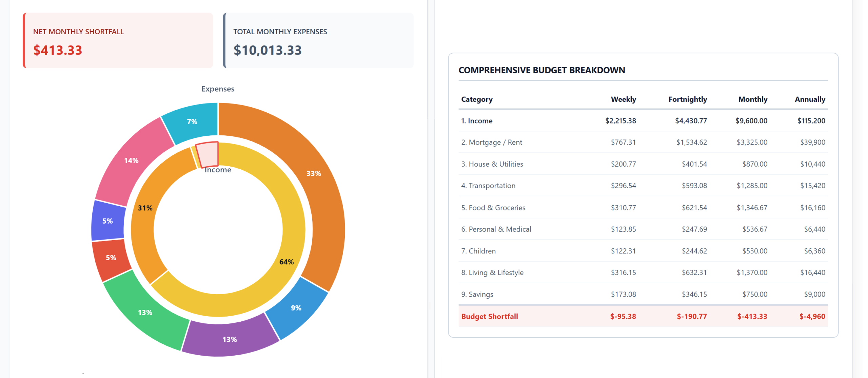This screenshot has height=378, width=868.
Task: Click Savings monthly value $750.00
Action: [755, 295]
